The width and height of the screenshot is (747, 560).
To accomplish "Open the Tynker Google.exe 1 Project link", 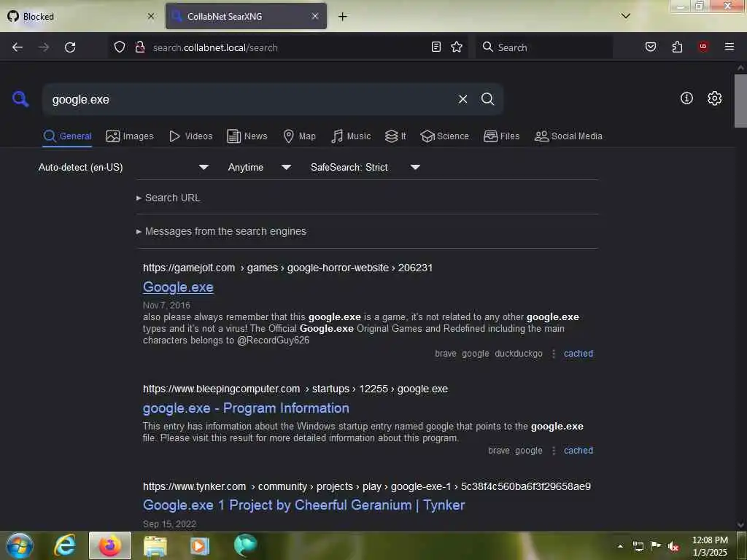I will coord(303,505).
